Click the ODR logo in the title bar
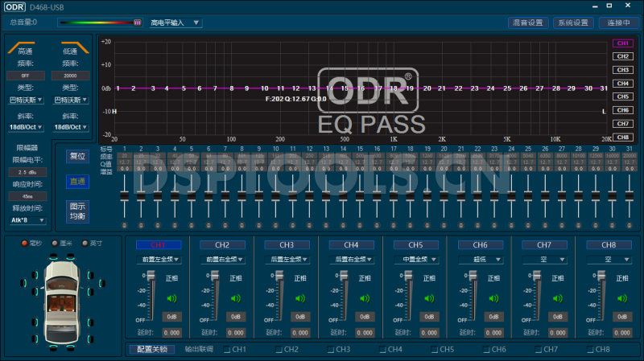644x361 pixels. tap(14, 7)
